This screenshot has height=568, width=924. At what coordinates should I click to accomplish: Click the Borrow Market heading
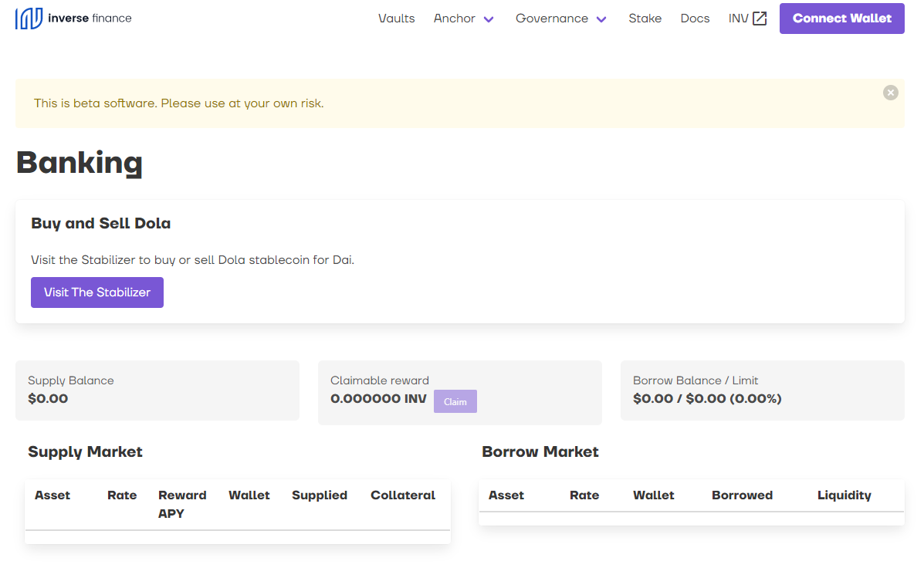point(540,452)
